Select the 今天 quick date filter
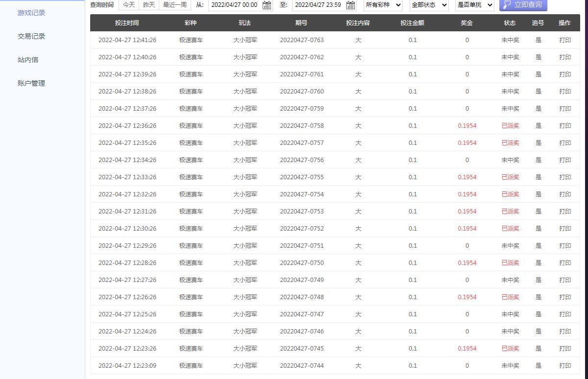Viewport: 588px width, 379px height. click(129, 5)
